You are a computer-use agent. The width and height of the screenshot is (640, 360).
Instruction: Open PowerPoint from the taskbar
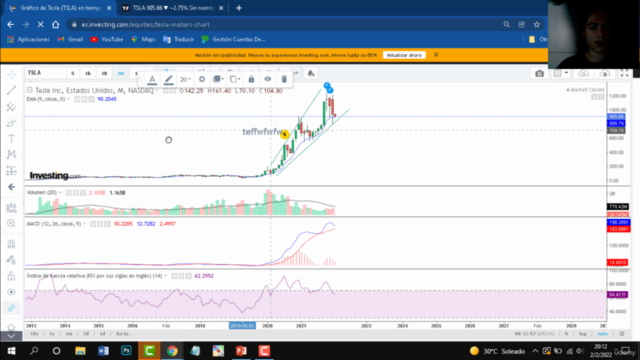241,351
